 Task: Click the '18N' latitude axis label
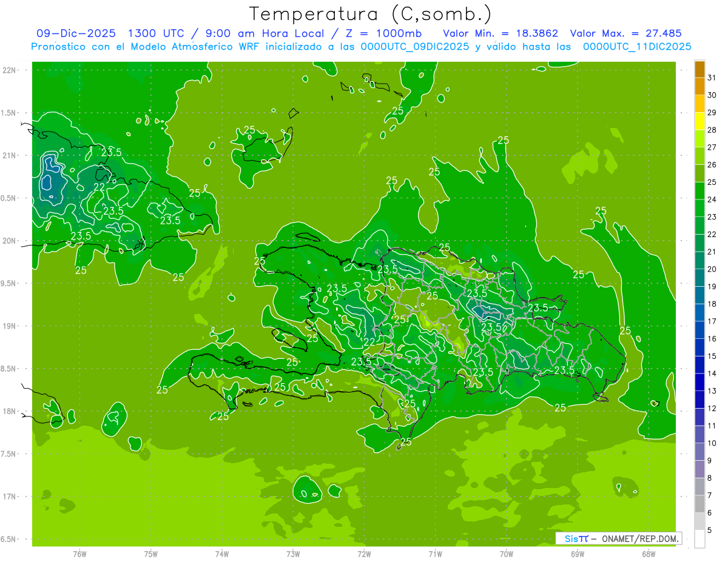(x=9, y=411)
